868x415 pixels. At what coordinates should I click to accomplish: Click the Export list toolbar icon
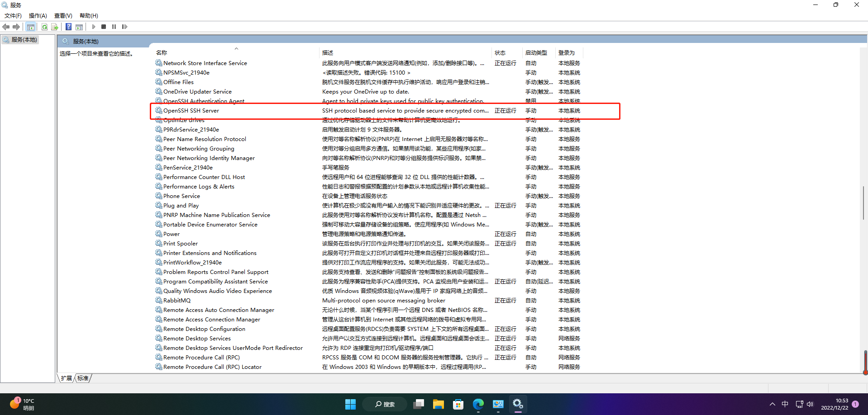pos(55,27)
